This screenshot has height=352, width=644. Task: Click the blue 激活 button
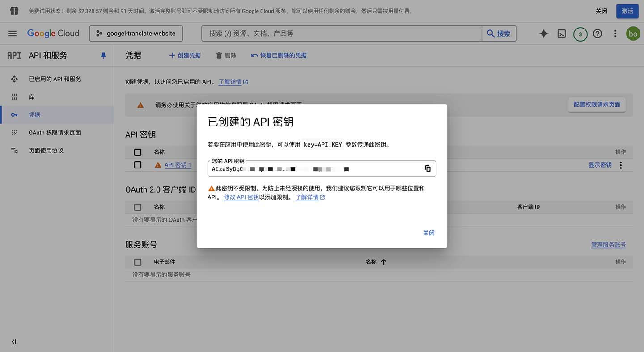[x=627, y=11]
